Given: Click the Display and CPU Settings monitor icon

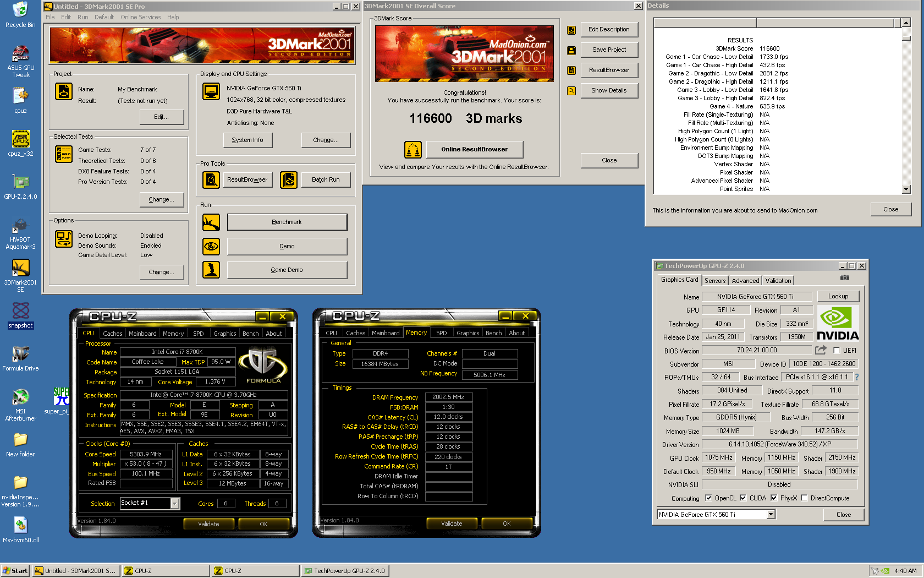Looking at the screenshot, I should (x=211, y=91).
